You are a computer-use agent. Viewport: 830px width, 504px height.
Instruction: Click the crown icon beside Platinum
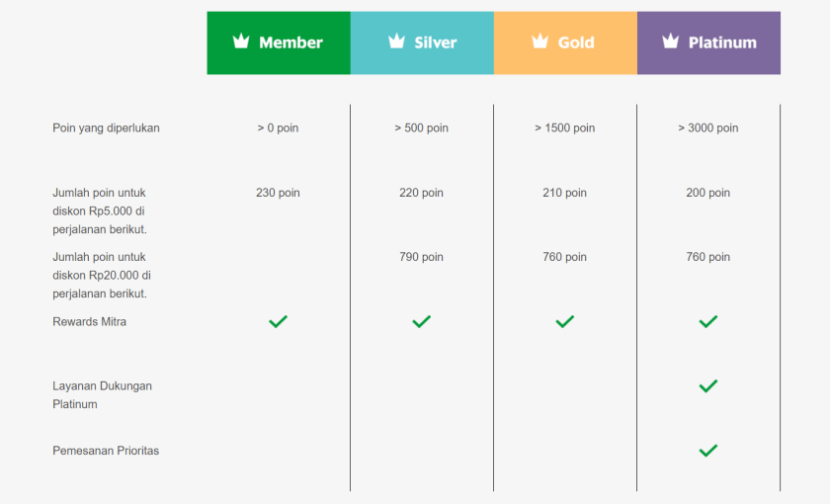tap(671, 42)
